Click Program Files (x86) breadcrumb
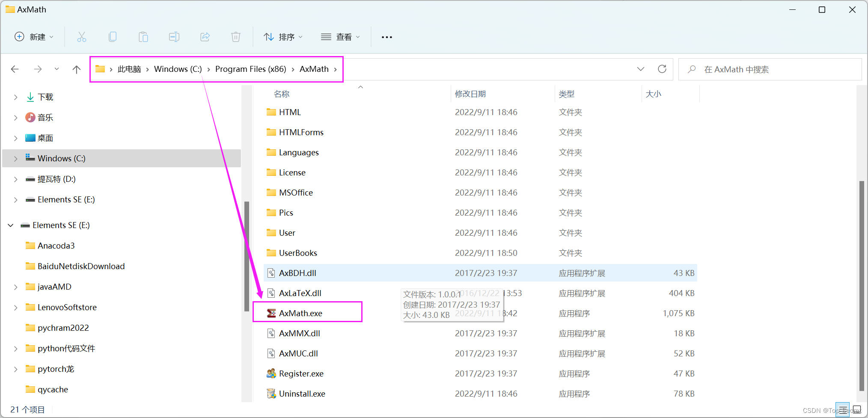 [x=250, y=69]
